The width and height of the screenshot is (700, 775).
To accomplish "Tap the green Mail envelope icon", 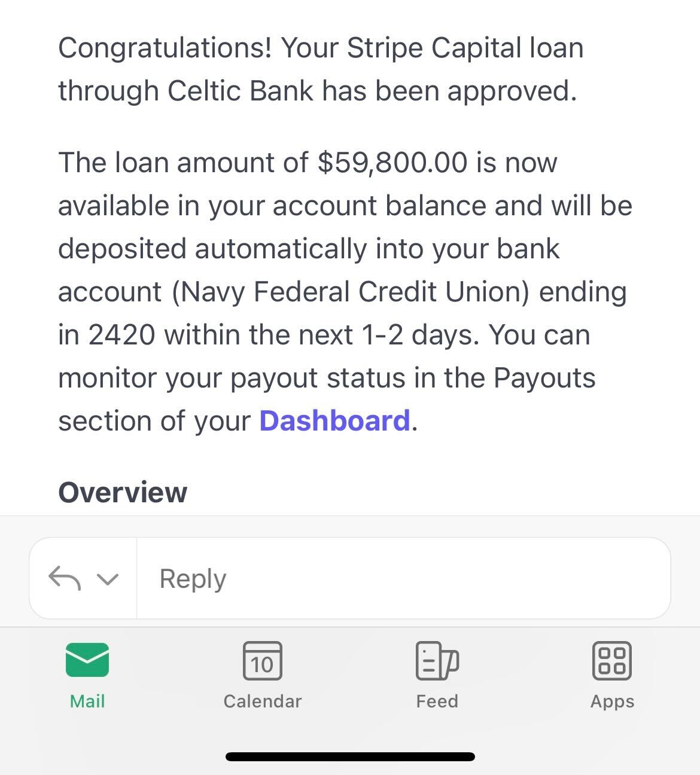I will click(87, 660).
